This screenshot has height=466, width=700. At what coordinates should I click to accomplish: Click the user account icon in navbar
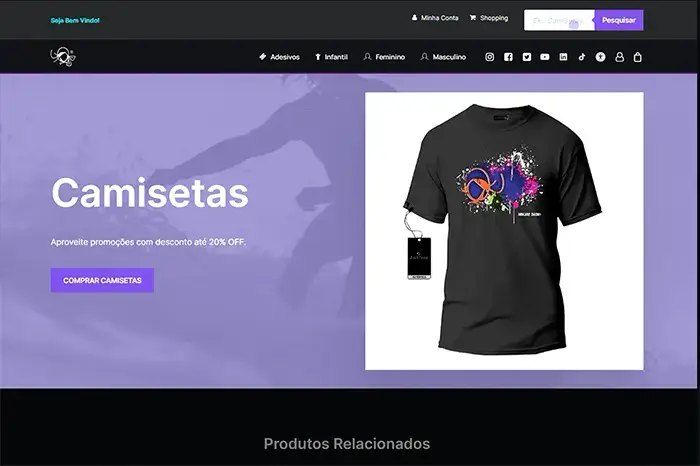coord(619,57)
